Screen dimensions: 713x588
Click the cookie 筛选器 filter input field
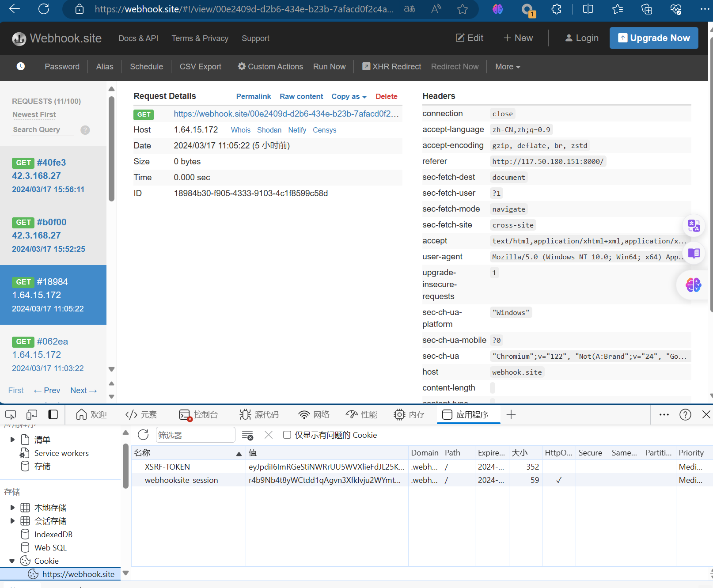pyautogui.click(x=195, y=435)
